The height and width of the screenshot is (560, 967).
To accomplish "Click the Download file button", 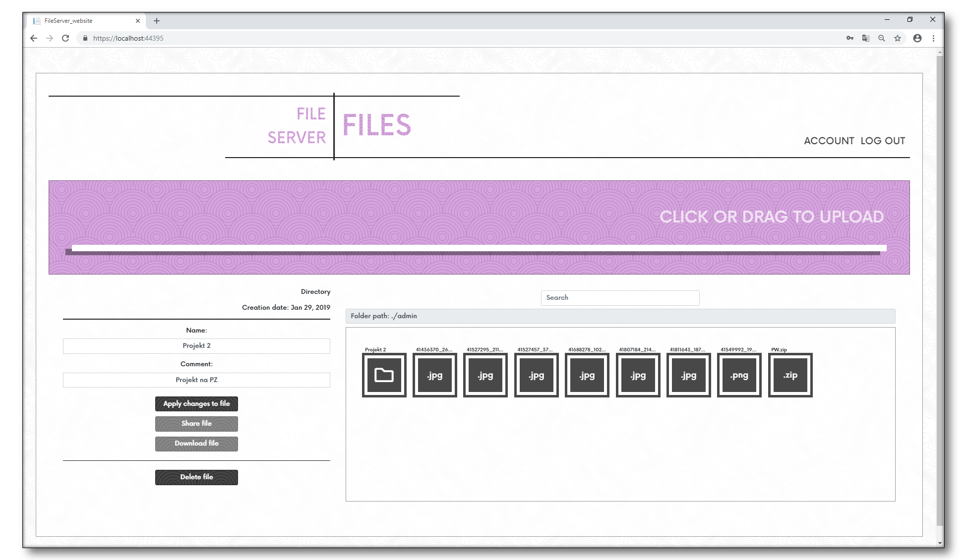I will point(196,444).
